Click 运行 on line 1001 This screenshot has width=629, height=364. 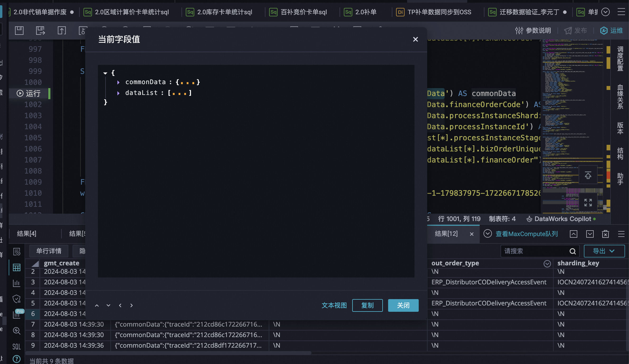[28, 93]
